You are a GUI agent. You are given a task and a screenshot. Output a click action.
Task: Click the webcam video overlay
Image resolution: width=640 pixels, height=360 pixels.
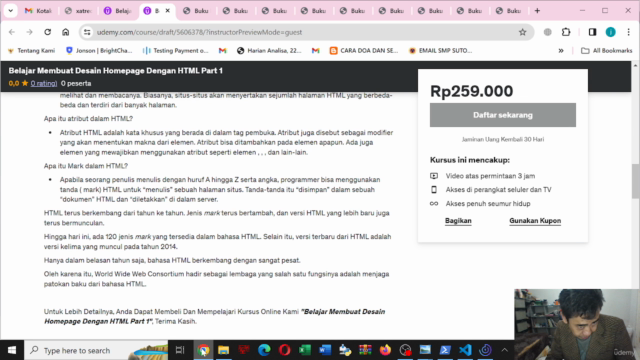point(577,324)
